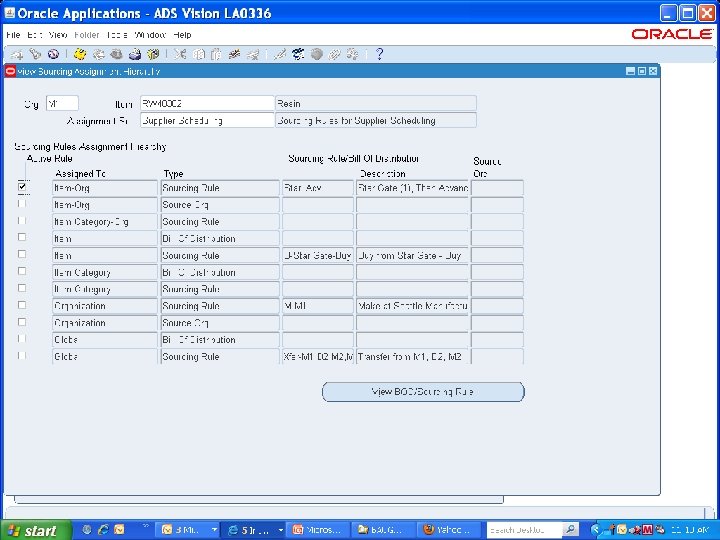Click the View BOD/Sourcing Rule button

click(x=423, y=392)
